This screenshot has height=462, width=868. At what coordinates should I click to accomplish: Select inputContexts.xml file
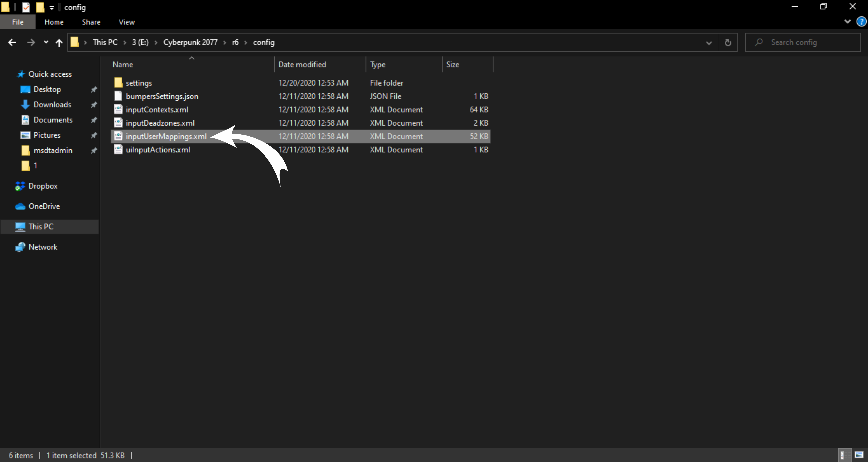[x=157, y=110]
